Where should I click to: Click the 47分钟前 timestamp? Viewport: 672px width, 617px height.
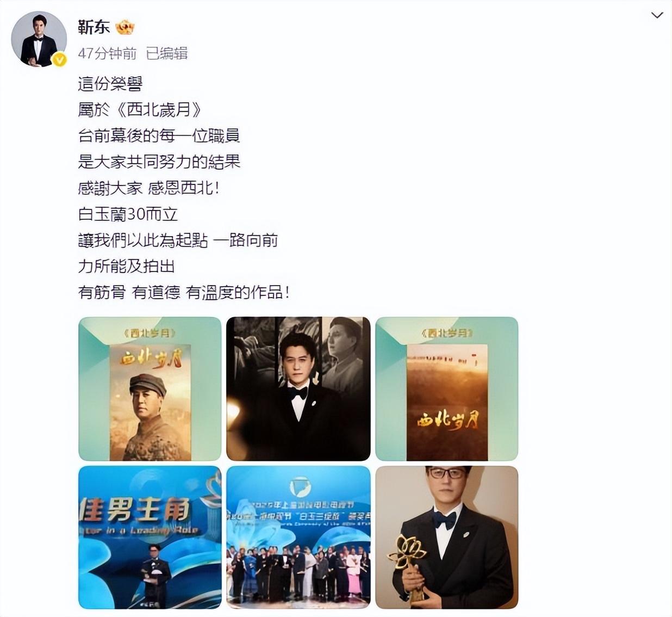click(107, 53)
